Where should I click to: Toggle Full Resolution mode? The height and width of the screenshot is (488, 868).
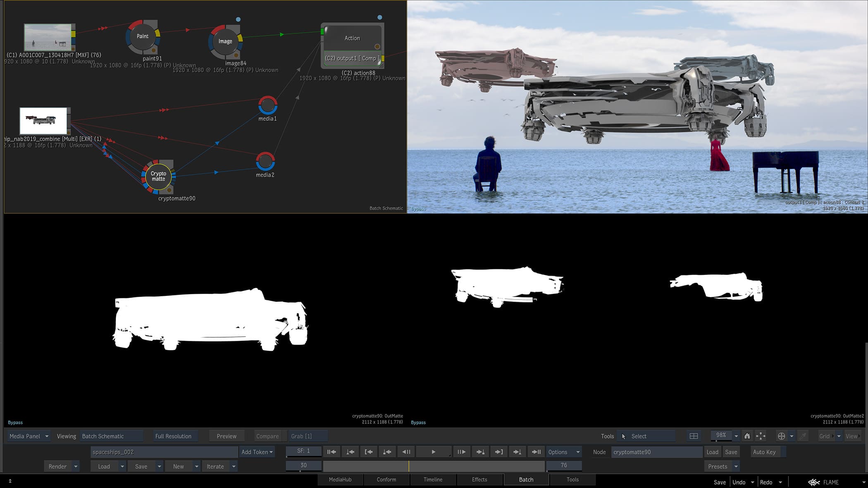click(x=173, y=436)
